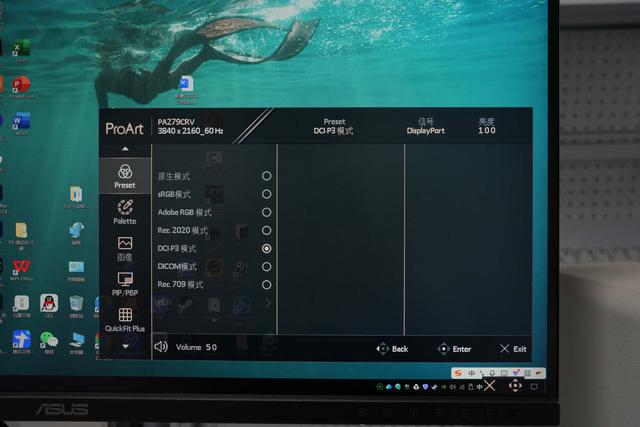Open the Recycle Bin desktop icon
The width and height of the screenshot is (640, 427).
[x=76, y=305]
